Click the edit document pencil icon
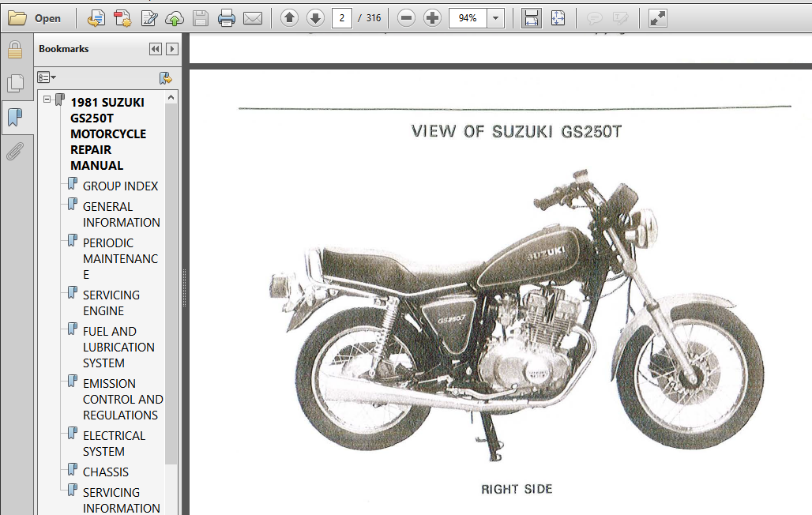This screenshot has width=812, height=515. [x=149, y=19]
